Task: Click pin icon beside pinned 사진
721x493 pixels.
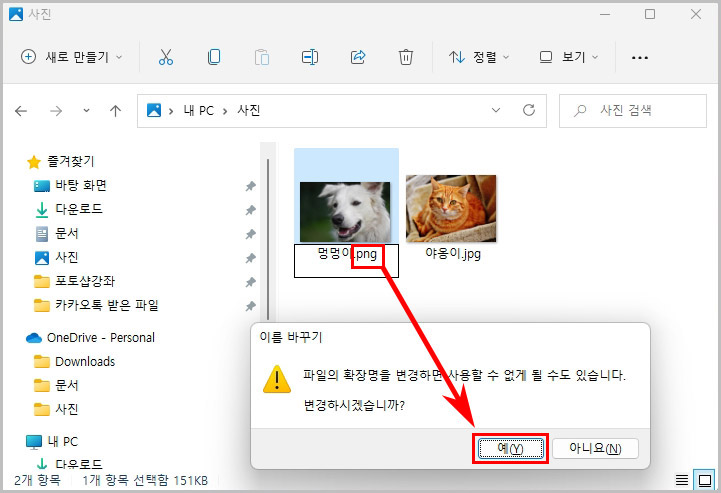Action: tap(251, 258)
